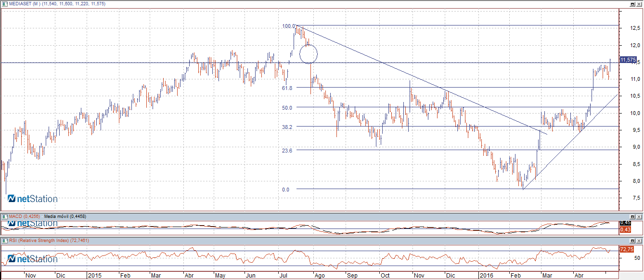
Task: Click the MEDIASET chart panel menu icon
Action: (4, 3)
